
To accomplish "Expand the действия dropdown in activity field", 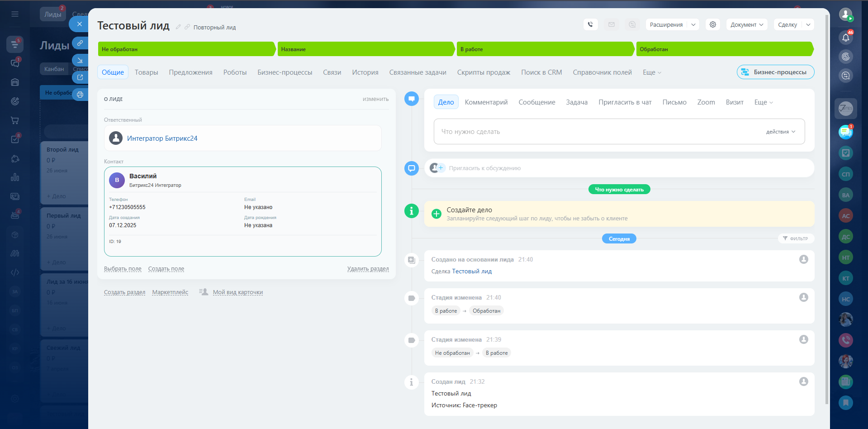I will (780, 132).
